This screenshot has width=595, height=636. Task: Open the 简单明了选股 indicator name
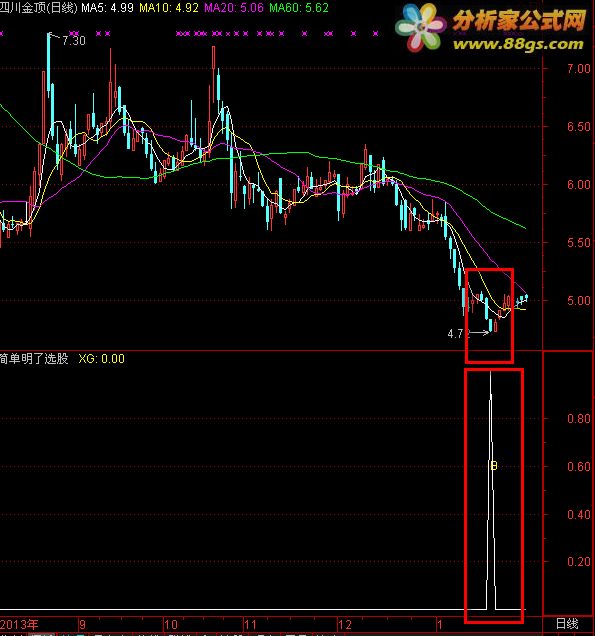(x=34, y=359)
